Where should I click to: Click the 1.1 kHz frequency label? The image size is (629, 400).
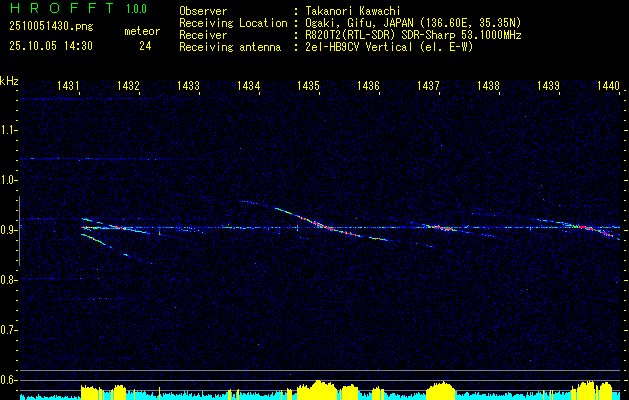(x=7, y=130)
